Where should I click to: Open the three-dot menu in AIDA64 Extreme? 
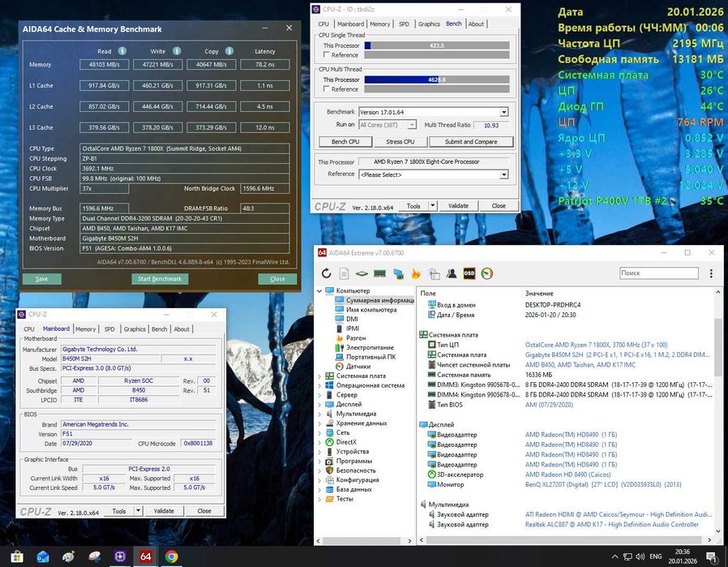click(x=711, y=273)
